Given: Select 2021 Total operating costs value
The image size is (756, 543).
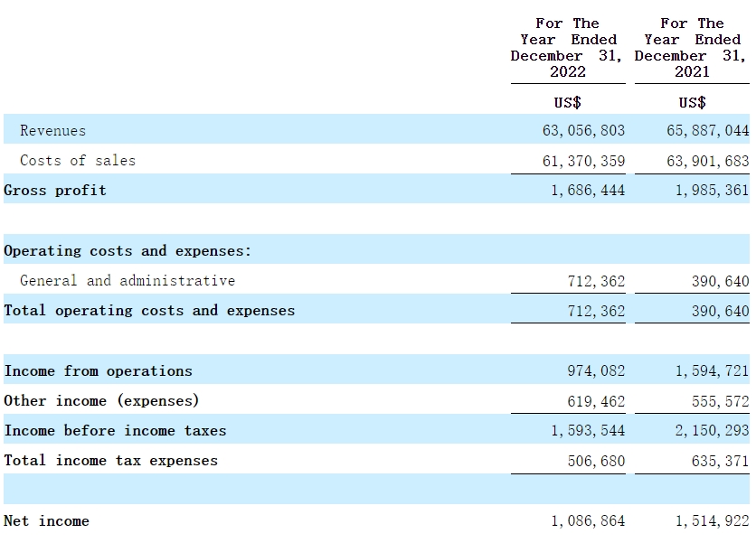Looking at the screenshot, I should [x=721, y=311].
